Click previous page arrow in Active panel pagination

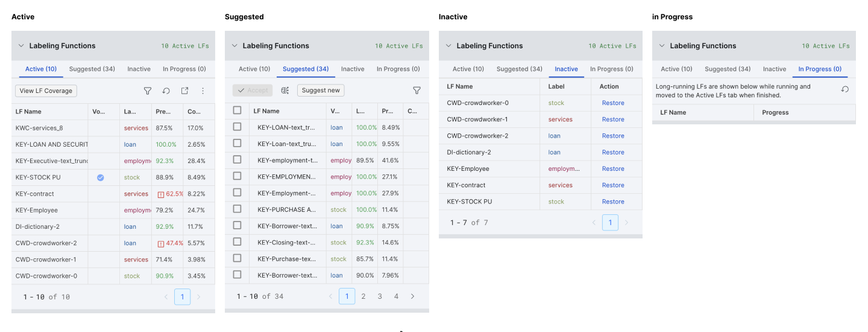tap(166, 297)
